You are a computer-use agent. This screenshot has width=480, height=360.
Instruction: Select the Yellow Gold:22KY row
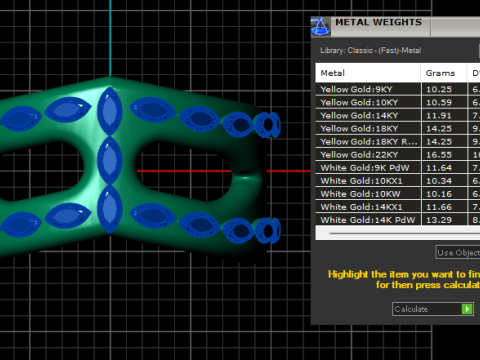pyautogui.click(x=398, y=154)
